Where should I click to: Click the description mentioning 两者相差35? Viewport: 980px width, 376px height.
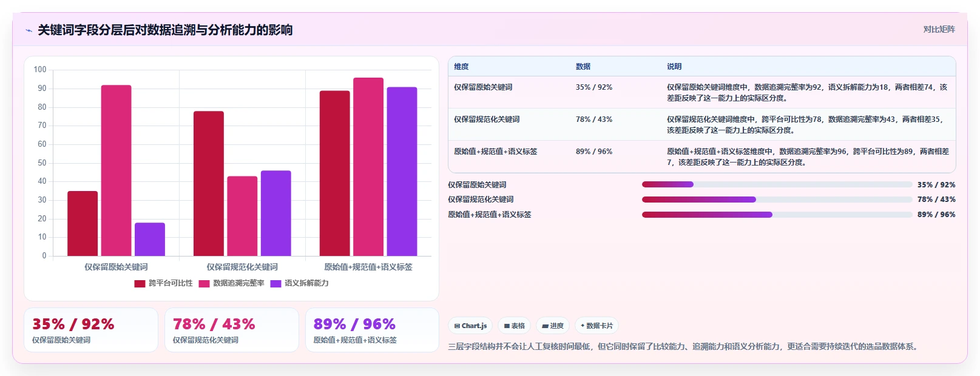pyautogui.click(x=807, y=125)
